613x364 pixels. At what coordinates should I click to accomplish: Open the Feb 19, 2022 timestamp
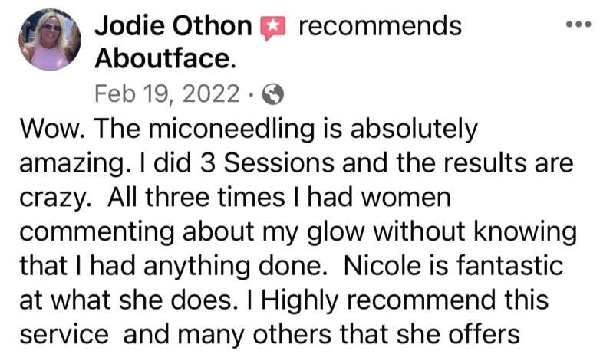166,94
